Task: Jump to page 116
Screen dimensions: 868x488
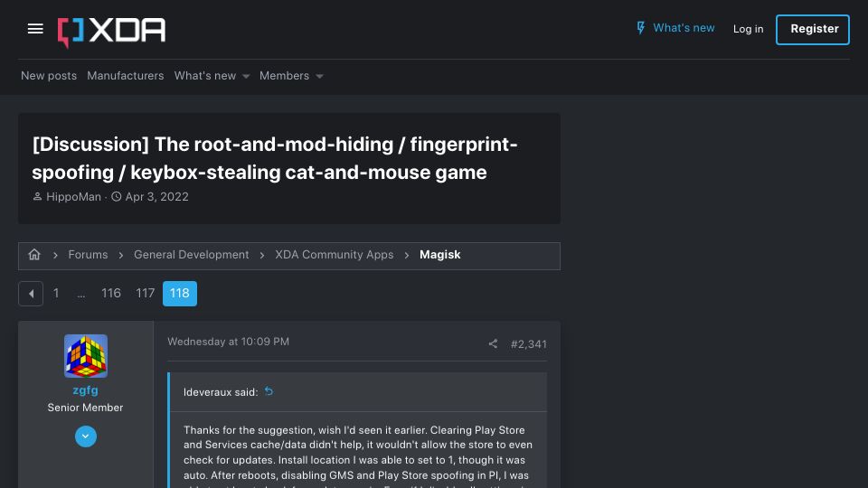Action: point(110,293)
